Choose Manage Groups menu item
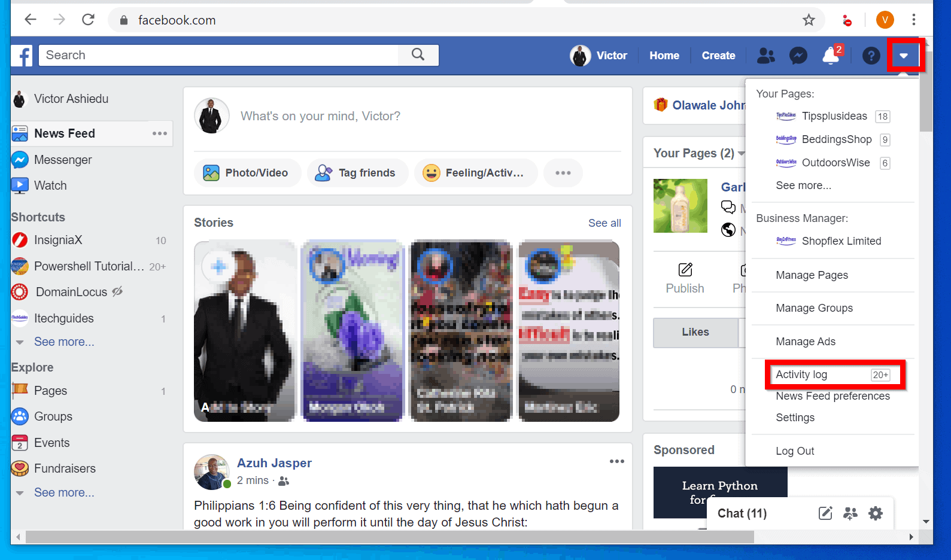Screen dimensions: 951x560 (814, 308)
